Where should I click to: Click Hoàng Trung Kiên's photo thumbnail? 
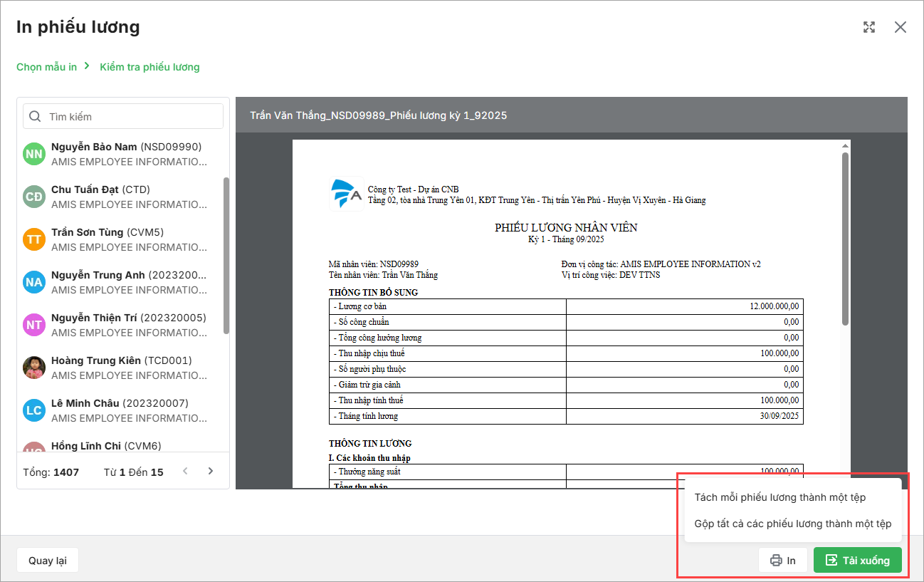point(34,368)
